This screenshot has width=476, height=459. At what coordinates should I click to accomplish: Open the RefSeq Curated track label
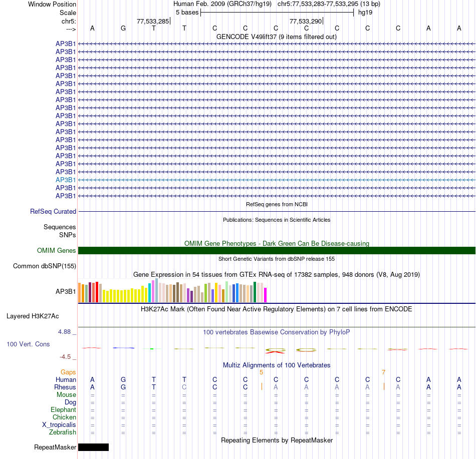click(53, 211)
